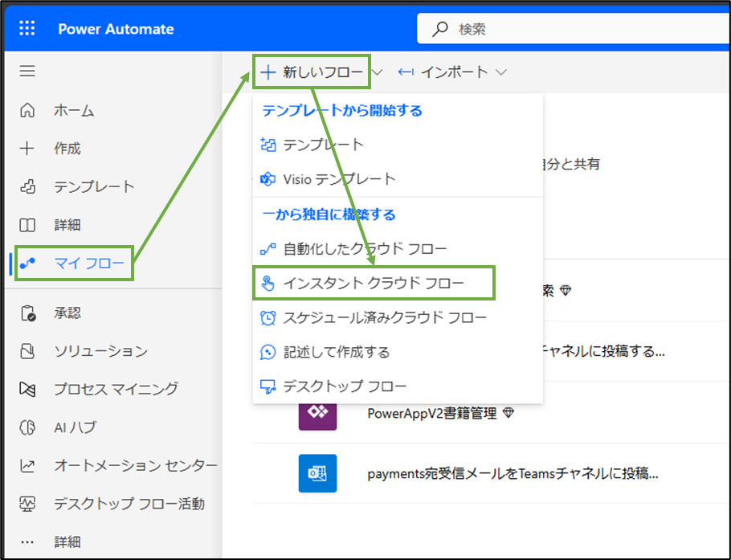Click the Automation center chart icon

[x=27, y=465]
